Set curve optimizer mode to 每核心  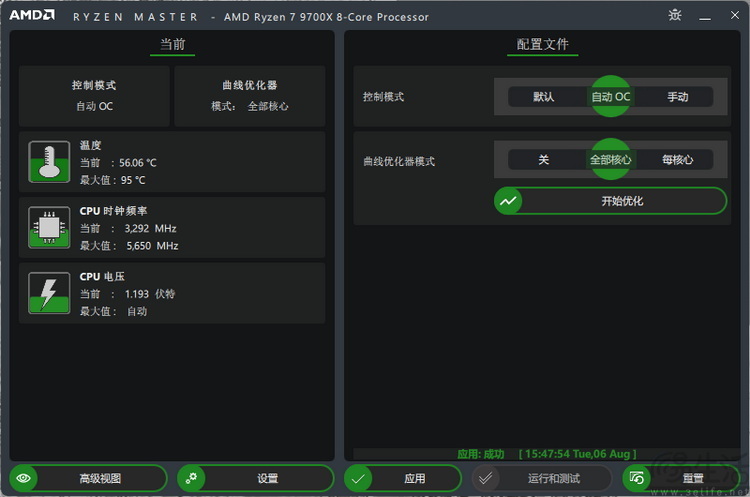pyautogui.click(x=677, y=160)
